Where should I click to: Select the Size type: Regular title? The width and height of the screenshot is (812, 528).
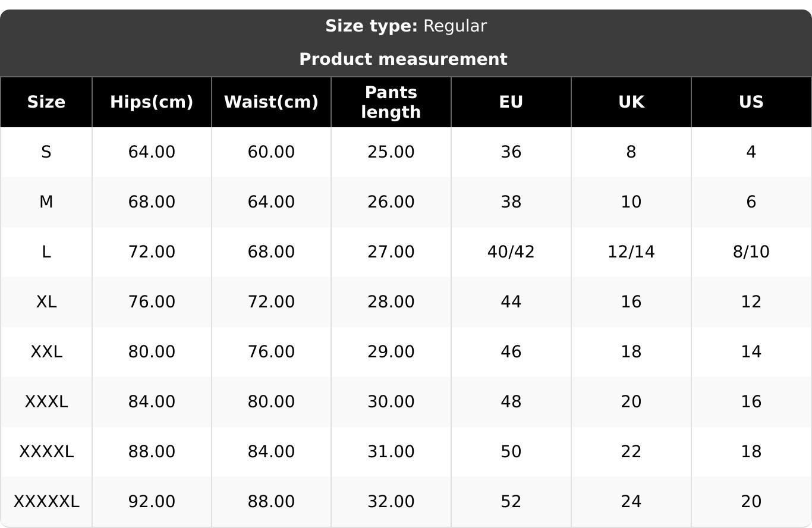tap(406, 26)
